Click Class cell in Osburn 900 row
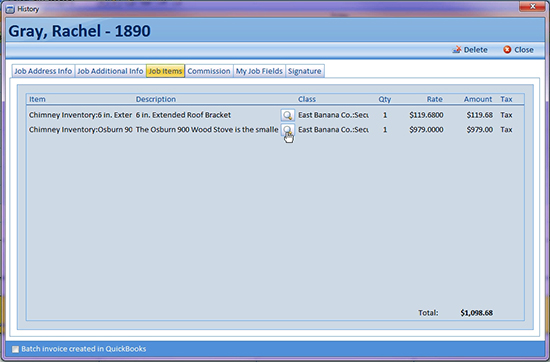 point(333,130)
